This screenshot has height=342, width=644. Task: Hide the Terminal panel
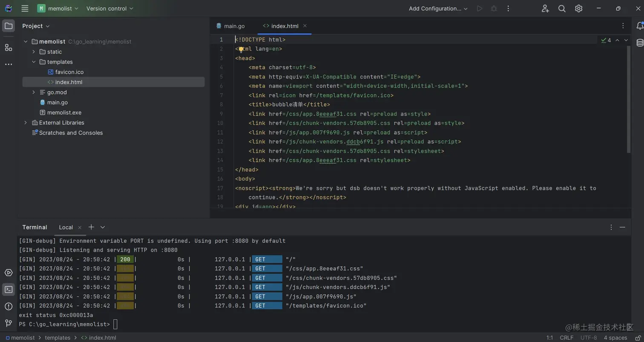pyautogui.click(x=622, y=227)
